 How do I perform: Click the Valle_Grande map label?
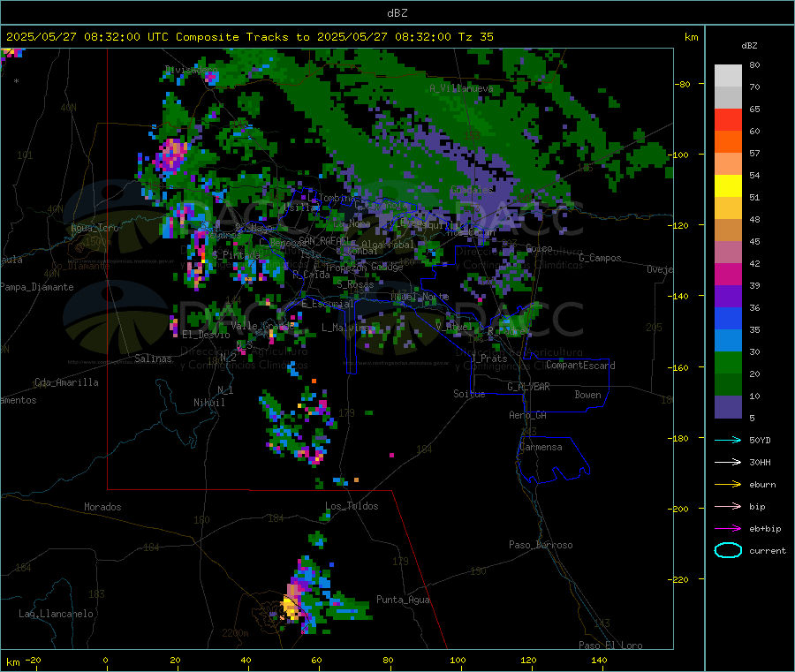pyautogui.click(x=262, y=326)
